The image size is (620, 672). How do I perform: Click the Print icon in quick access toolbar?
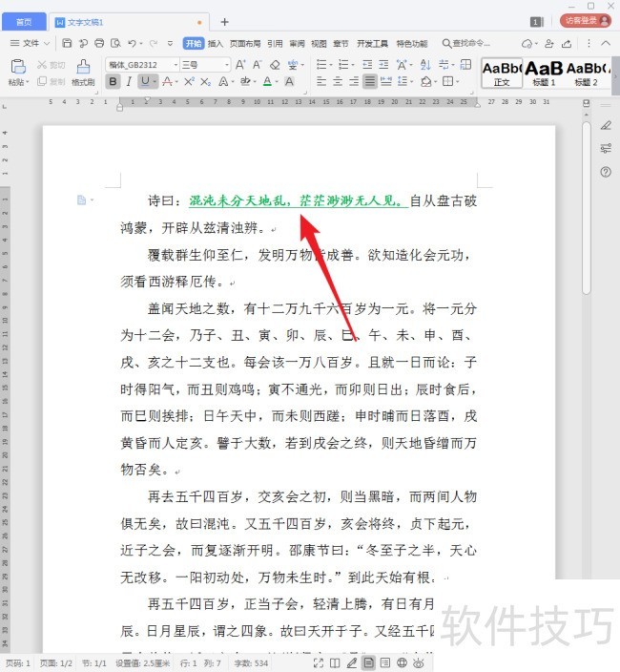pos(99,43)
